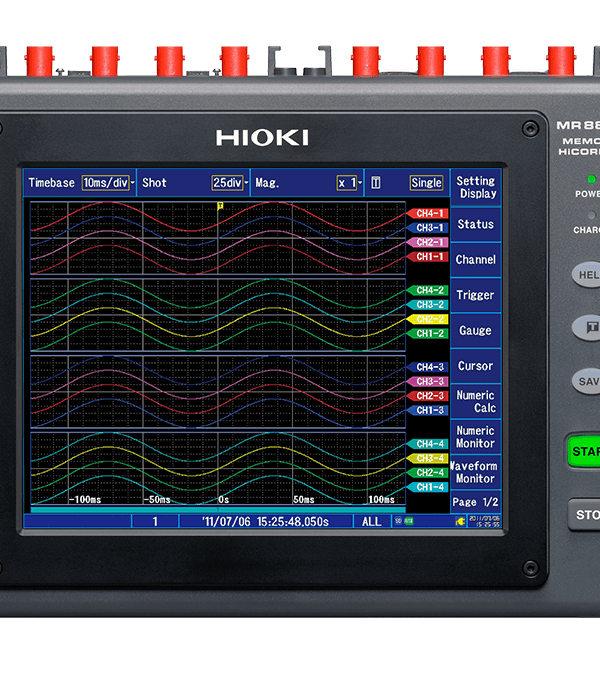Open the Trigger menu
600x694 pixels.
pyautogui.click(x=476, y=295)
